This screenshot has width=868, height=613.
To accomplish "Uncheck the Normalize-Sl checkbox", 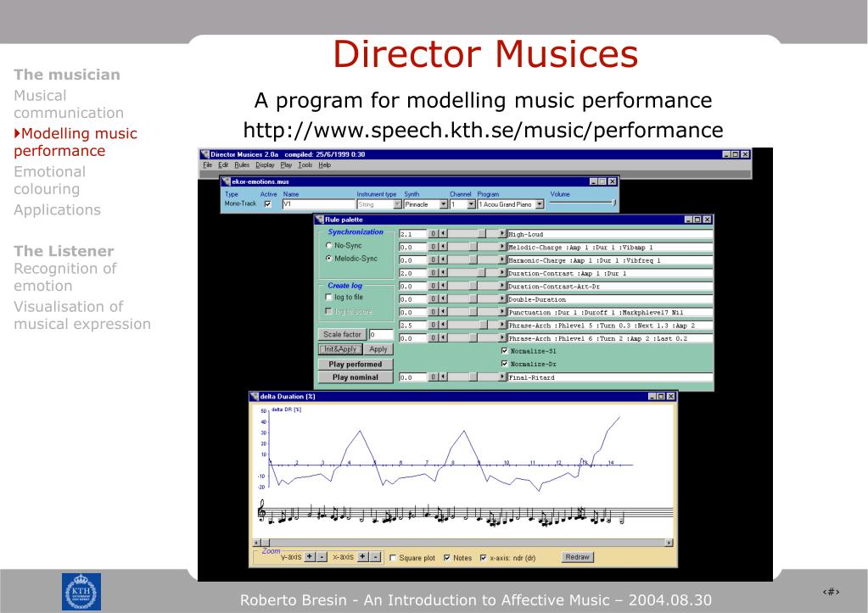I will coord(504,351).
